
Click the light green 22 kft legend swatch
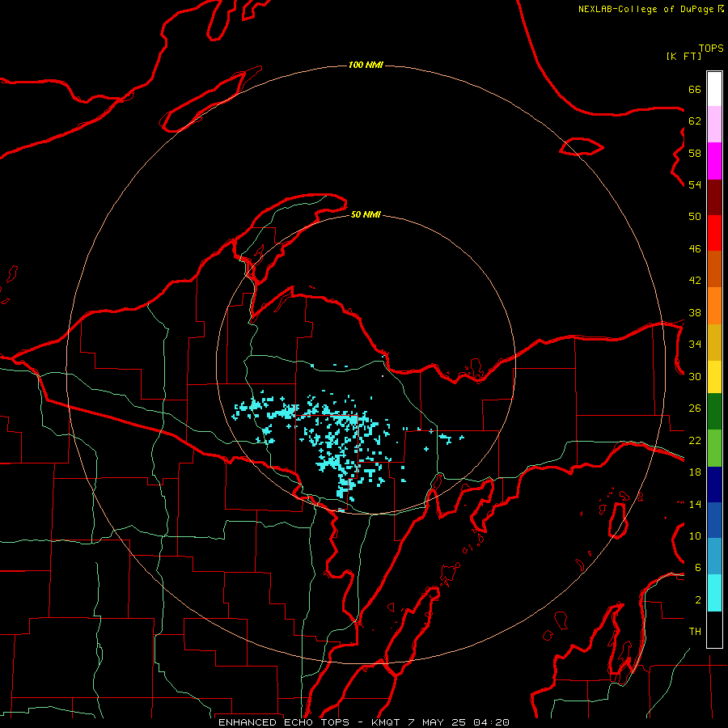pos(714,448)
